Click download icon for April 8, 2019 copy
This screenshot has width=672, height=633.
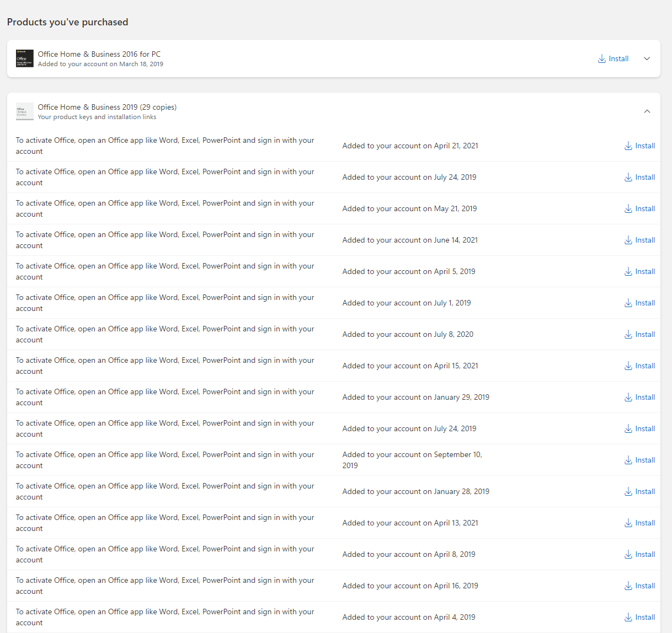coord(628,554)
